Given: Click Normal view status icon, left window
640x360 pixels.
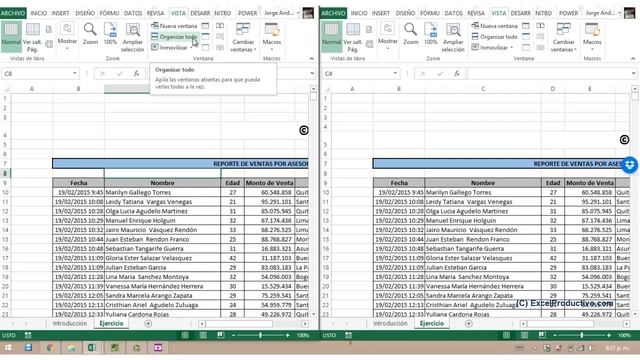Looking at the screenshot, I should coord(185,335).
